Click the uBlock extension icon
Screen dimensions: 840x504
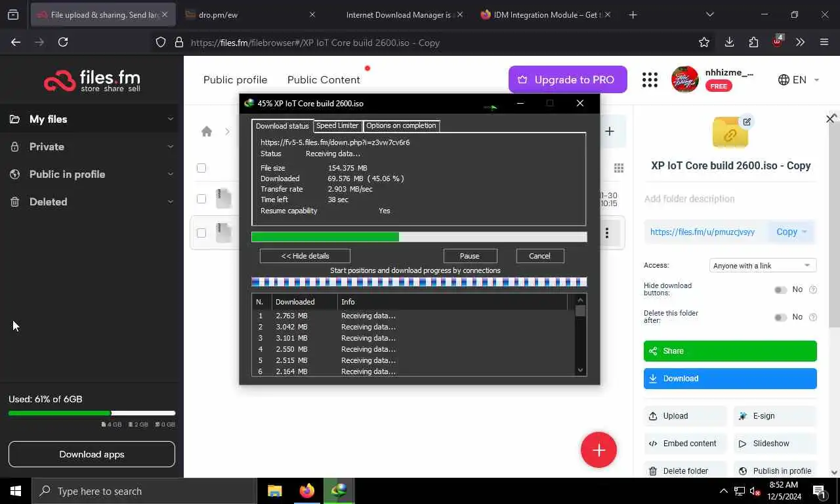point(778,41)
